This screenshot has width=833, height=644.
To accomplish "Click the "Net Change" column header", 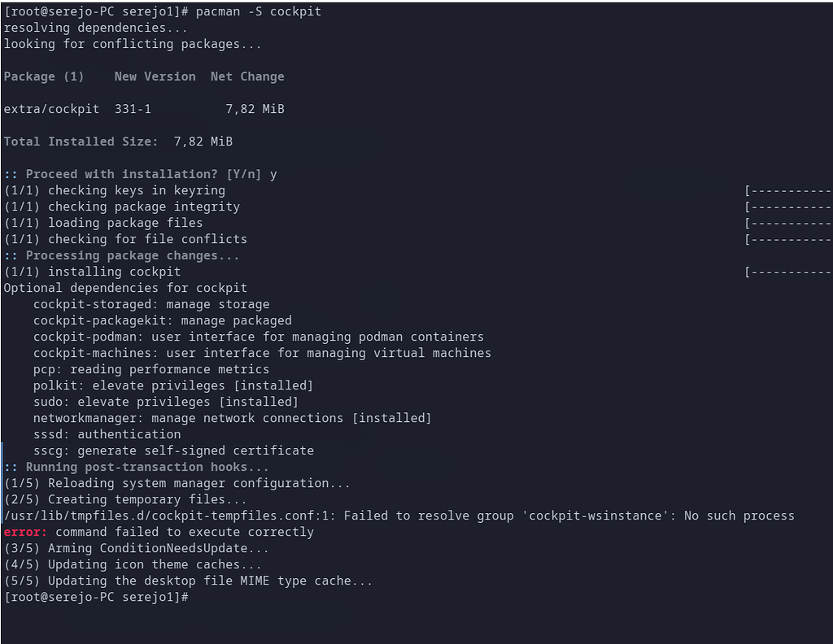I will click(247, 76).
